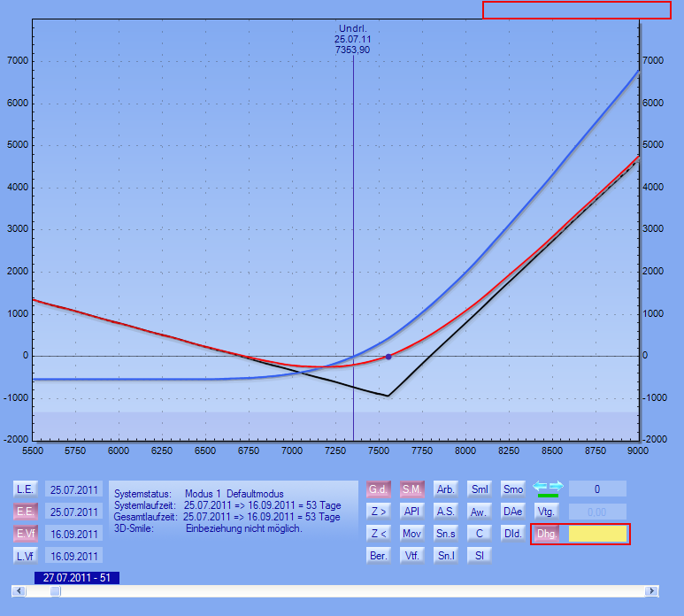Image resolution: width=684 pixels, height=616 pixels.
Task: Click the Mov button
Action: point(411,533)
